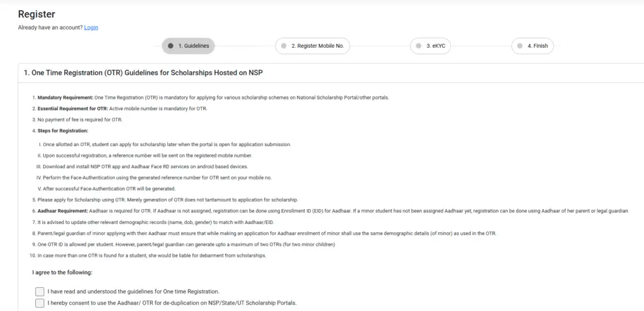The height and width of the screenshot is (311, 644).
Task: Open the Login link
Action: [x=91, y=28]
